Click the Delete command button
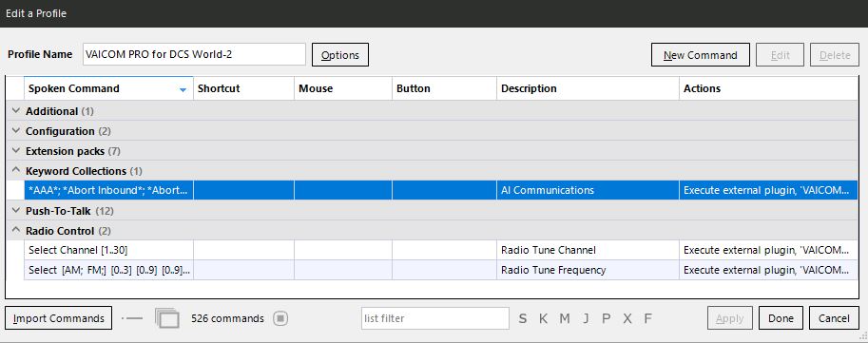The height and width of the screenshot is (343, 868). (x=834, y=55)
